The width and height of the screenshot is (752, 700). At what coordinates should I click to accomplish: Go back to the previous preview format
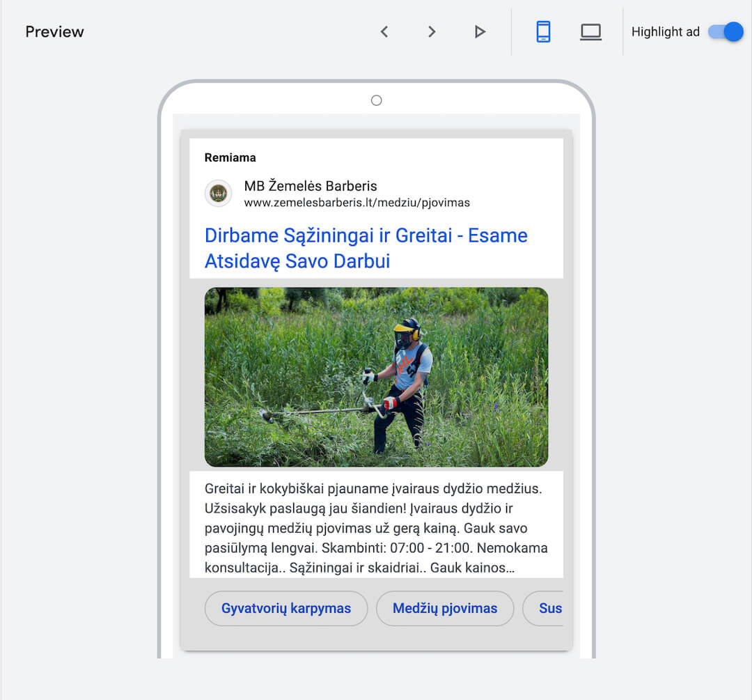[384, 31]
